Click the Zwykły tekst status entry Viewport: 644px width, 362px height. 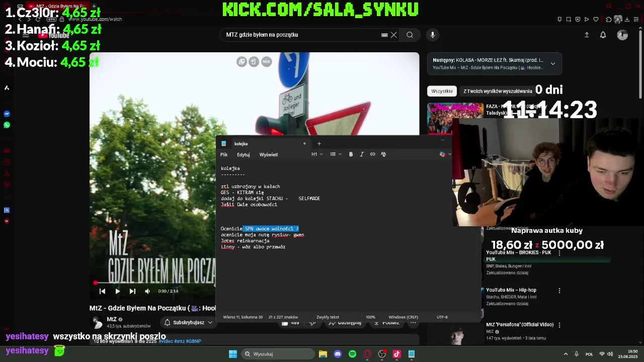[328, 317]
